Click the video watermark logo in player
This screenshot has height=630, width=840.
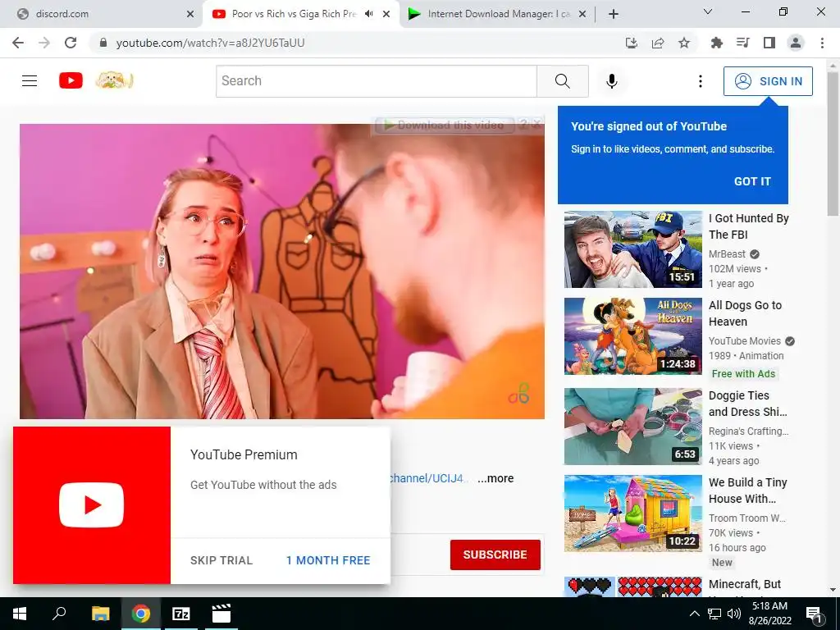(518, 393)
